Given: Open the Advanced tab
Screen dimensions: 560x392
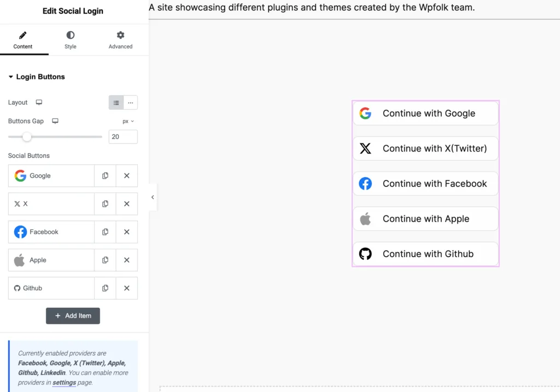Looking at the screenshot, I should (120, 40).
